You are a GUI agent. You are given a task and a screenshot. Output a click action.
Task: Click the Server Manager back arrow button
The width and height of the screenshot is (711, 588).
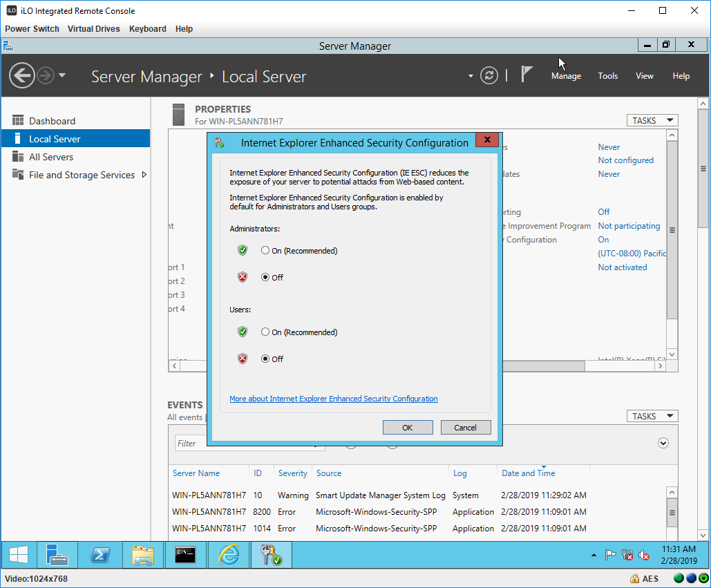coord(22,75)
